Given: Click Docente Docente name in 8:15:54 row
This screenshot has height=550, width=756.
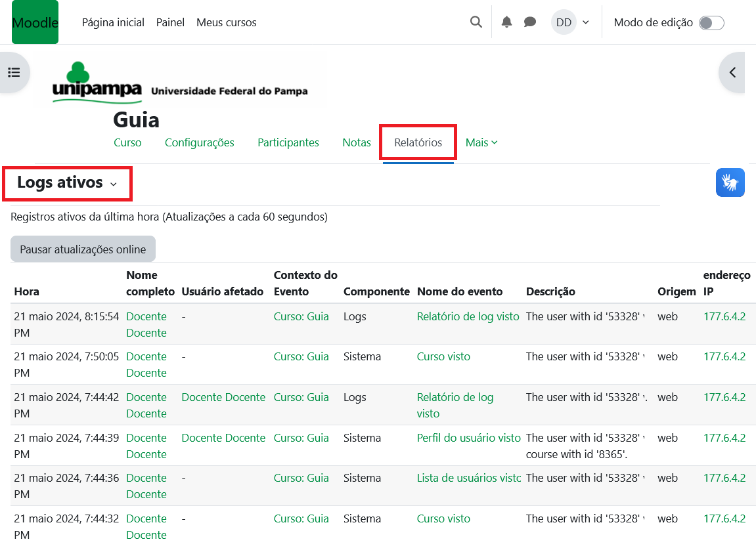Looking at the screenshot, I should coord(146,325).
